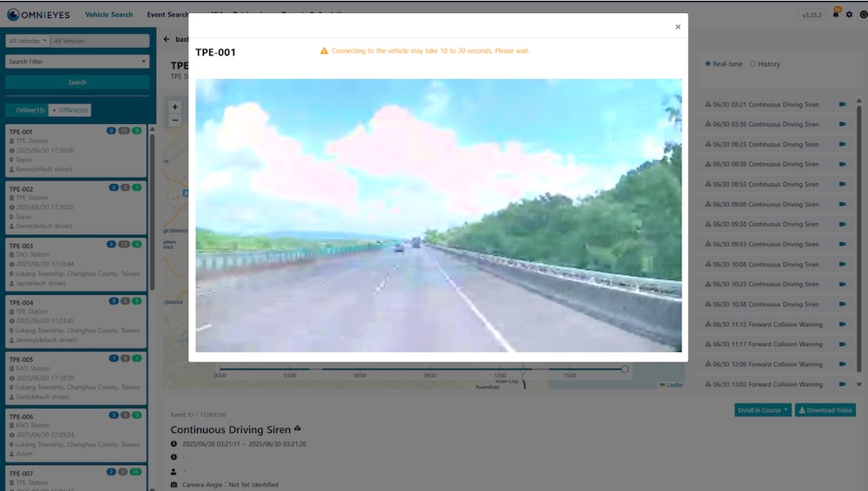Play video for 06/30 12:06 collision warning
Viewport: 868px width, 491px height.
842,364
